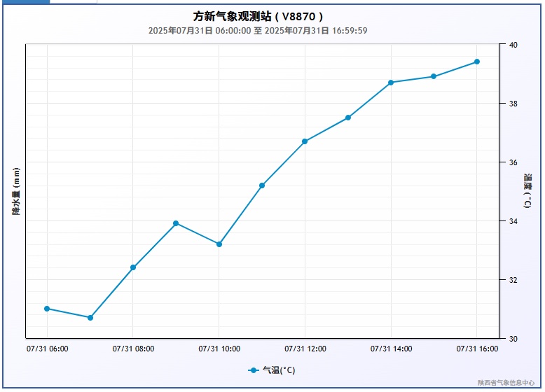This screenshot has height=392, width=545.
Task: Click the 降水量 (mm) axis title
Action: pos(15,191)
